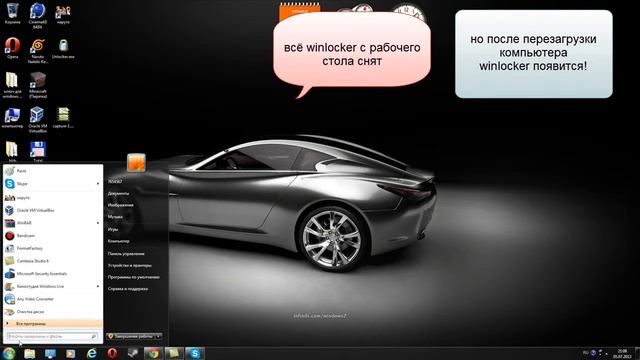Launch Skype from the Start menu
The image size is (640, 360).
click(x=53, y=184)
